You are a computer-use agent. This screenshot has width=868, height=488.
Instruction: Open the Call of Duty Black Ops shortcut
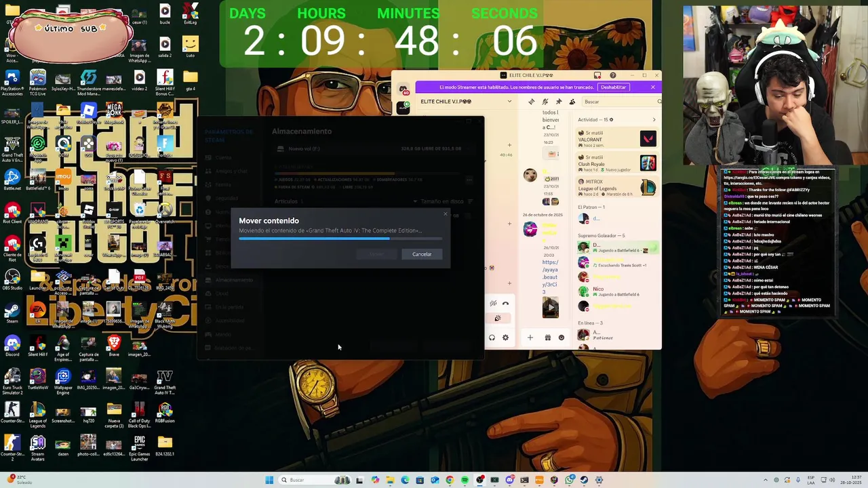pos(139,415)
